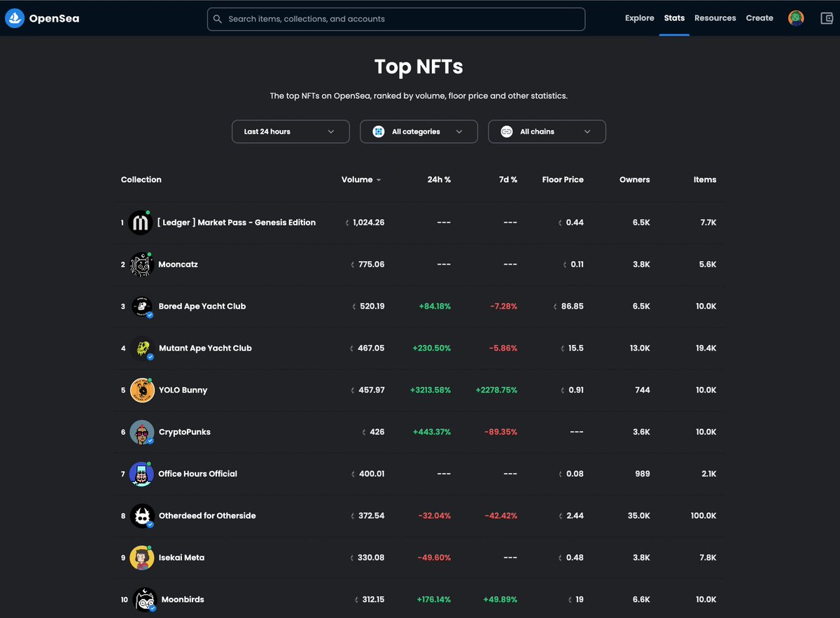This screenshot has height=618, width=840.
Task: Click Mutant Ape Yacht Club avatar
Action: click(142, 349)
